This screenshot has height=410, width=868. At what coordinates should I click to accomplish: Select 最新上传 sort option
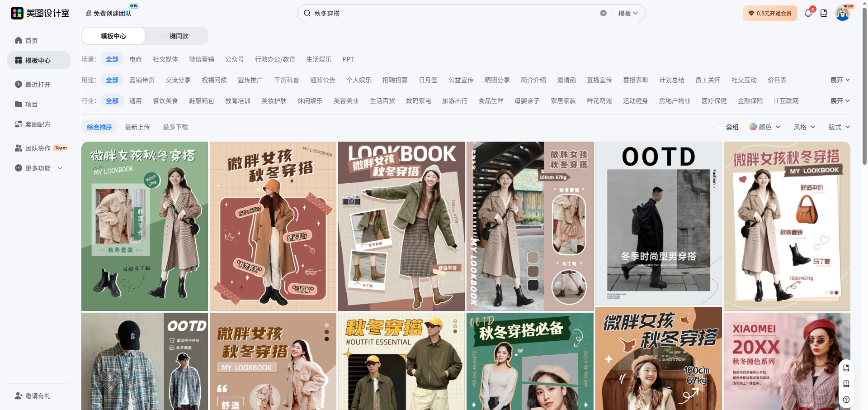[137, 127]
